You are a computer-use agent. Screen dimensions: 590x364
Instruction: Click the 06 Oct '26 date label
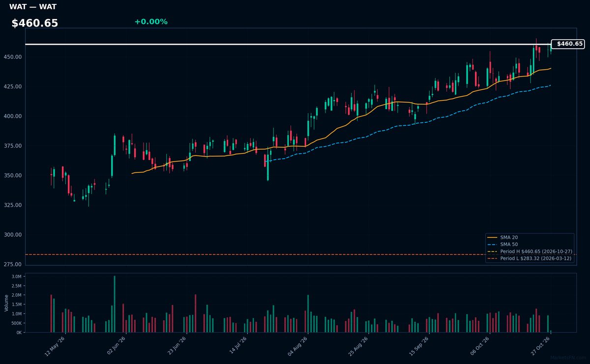(480, 346)
